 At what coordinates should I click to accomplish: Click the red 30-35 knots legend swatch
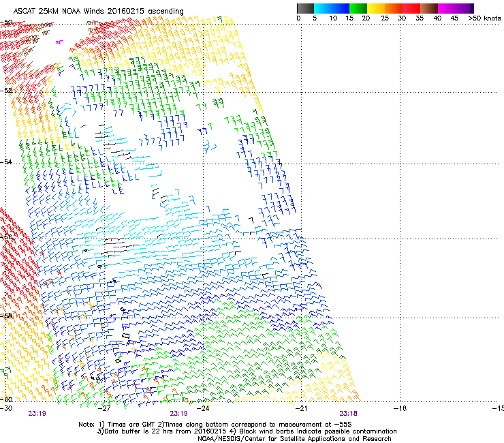point(411,8)
